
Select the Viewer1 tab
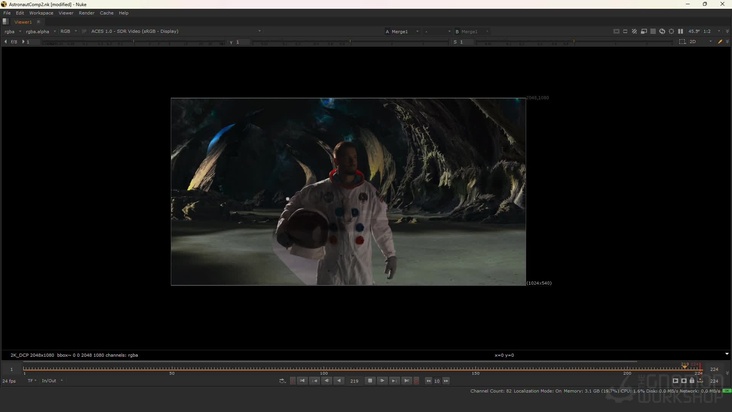[23, 22]
